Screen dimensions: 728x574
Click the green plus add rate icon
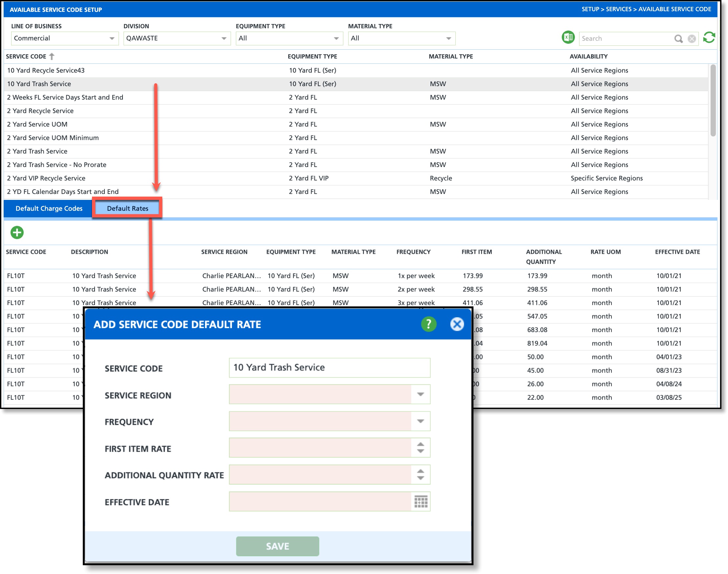click(x=17, y=232)
